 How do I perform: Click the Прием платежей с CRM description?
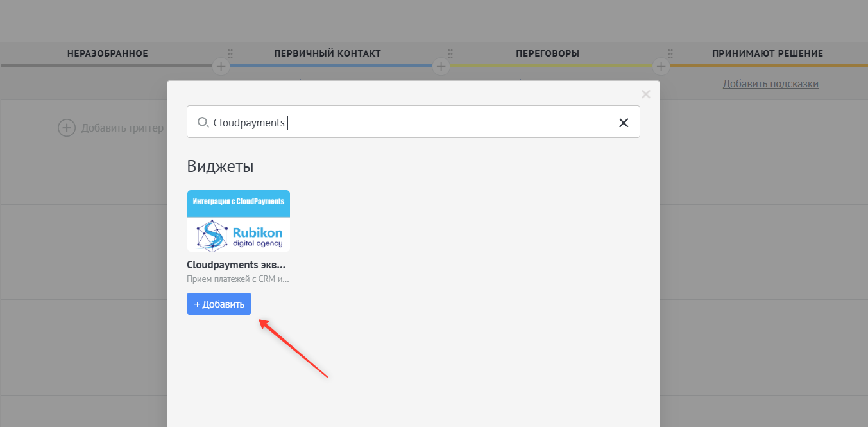(x=238, y=279)
